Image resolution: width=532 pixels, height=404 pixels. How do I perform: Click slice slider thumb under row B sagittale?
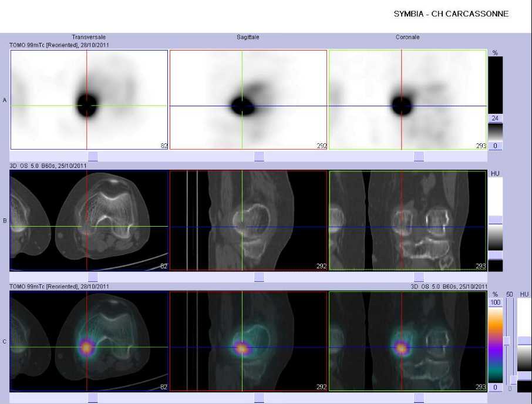point(259,277)
